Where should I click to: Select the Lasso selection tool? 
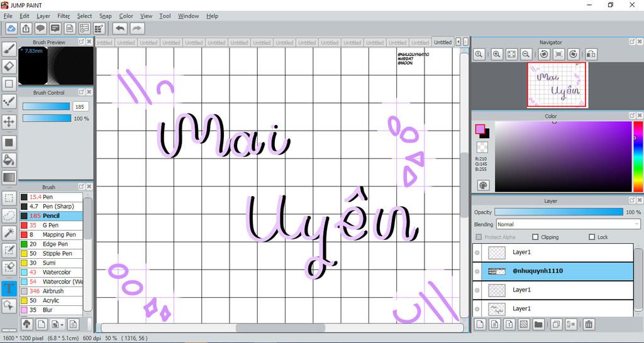tap(9, 215)
